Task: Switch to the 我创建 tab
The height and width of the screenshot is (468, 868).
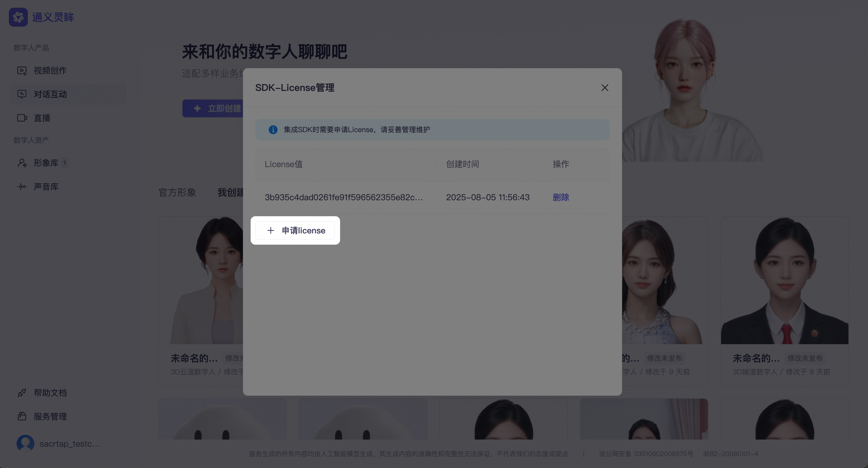Action: point(230,193)
